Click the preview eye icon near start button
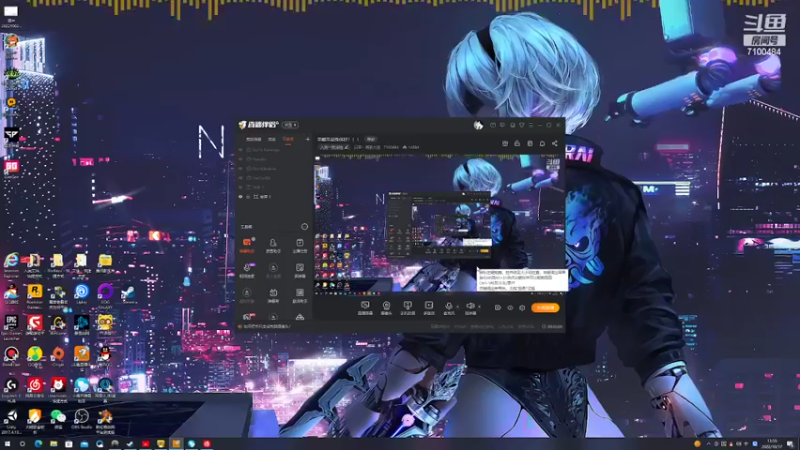 coord(510,308)
